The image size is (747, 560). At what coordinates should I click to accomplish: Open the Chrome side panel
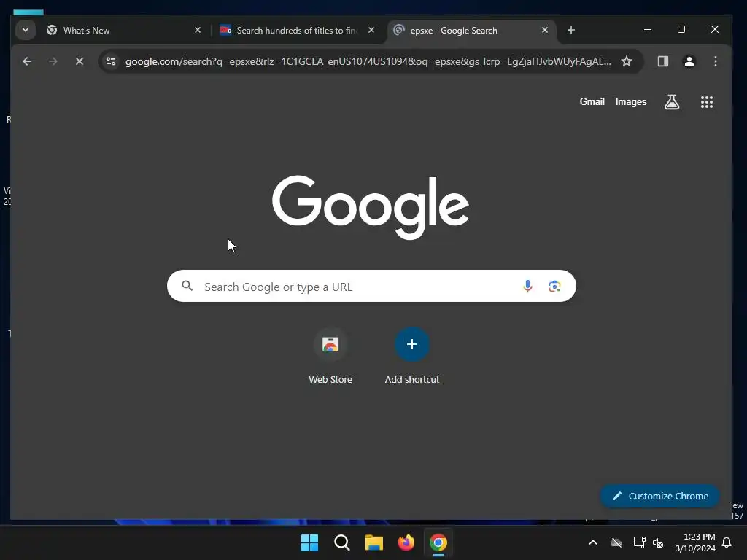pyautogui.click(x=662, y=61)
